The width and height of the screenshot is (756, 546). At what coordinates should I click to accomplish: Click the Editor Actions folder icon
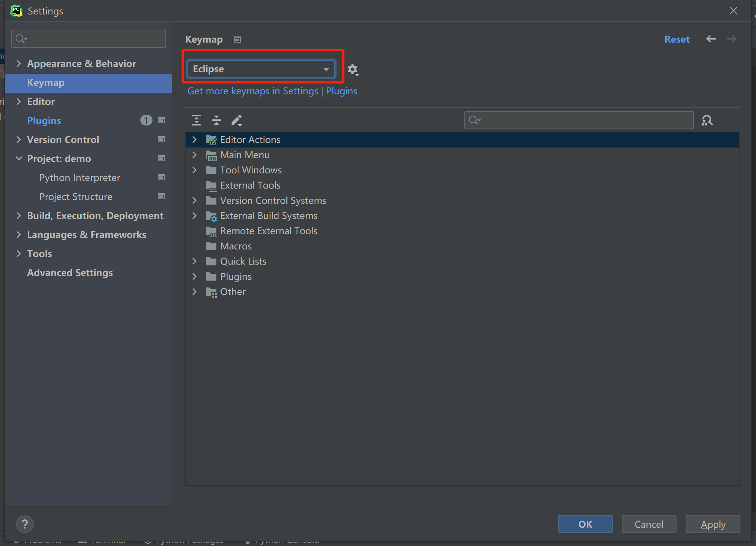tap(211, 140)
